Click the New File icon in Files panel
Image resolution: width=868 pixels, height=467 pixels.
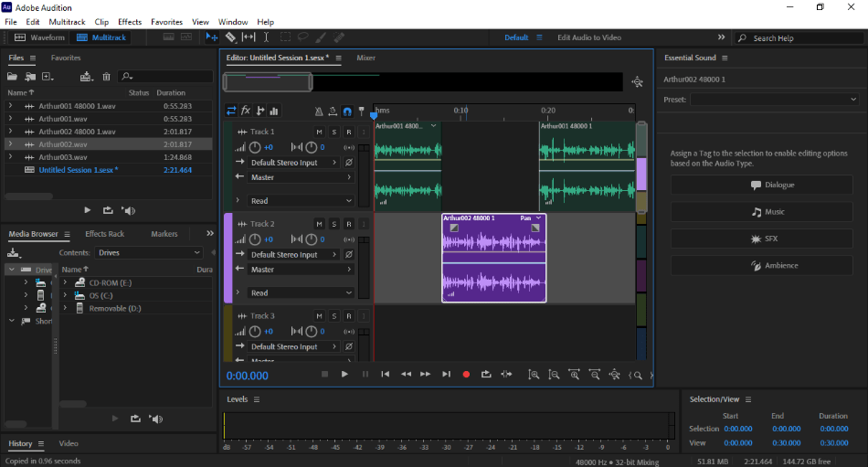[48, 77]
